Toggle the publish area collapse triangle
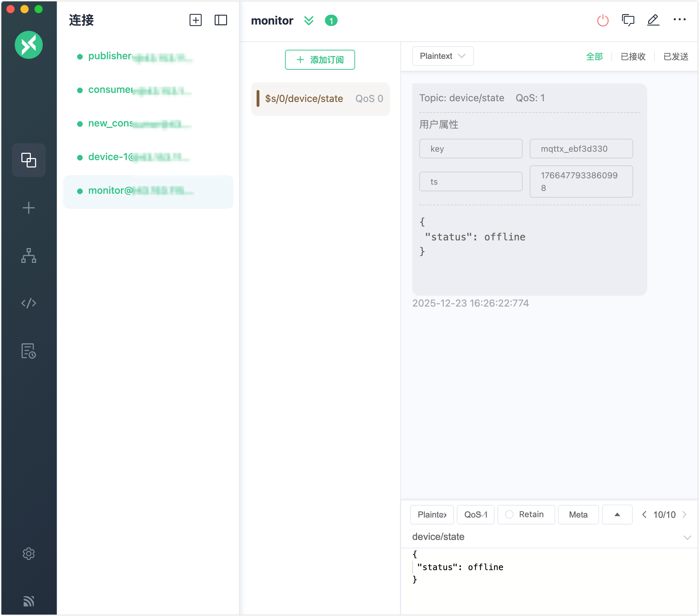Viewport: 699px width, 616px height. point(617,514)
